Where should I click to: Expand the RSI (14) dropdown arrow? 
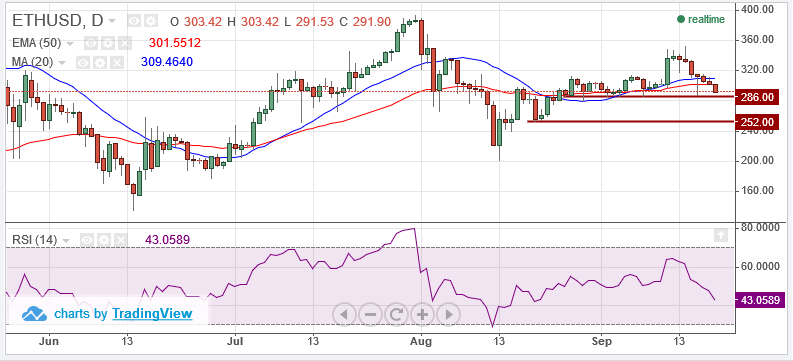[x=66, y=241]
